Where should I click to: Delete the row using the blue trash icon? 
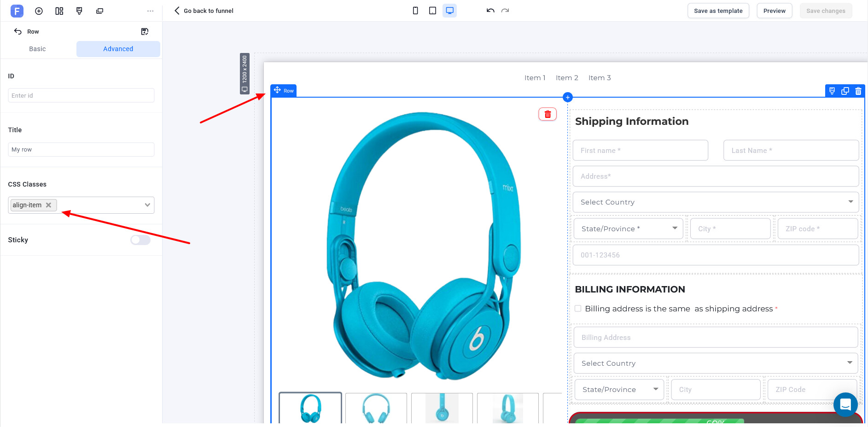858,91
